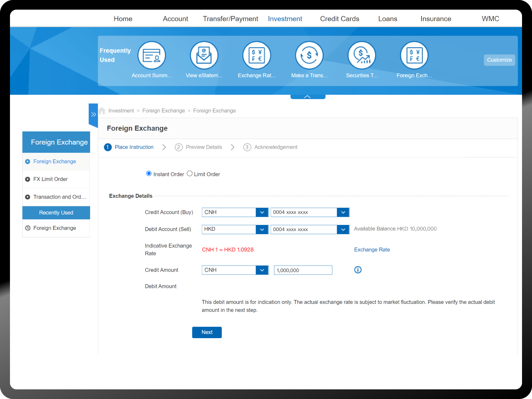Click the Foreign Exchange sidebar header

point(56,142)
